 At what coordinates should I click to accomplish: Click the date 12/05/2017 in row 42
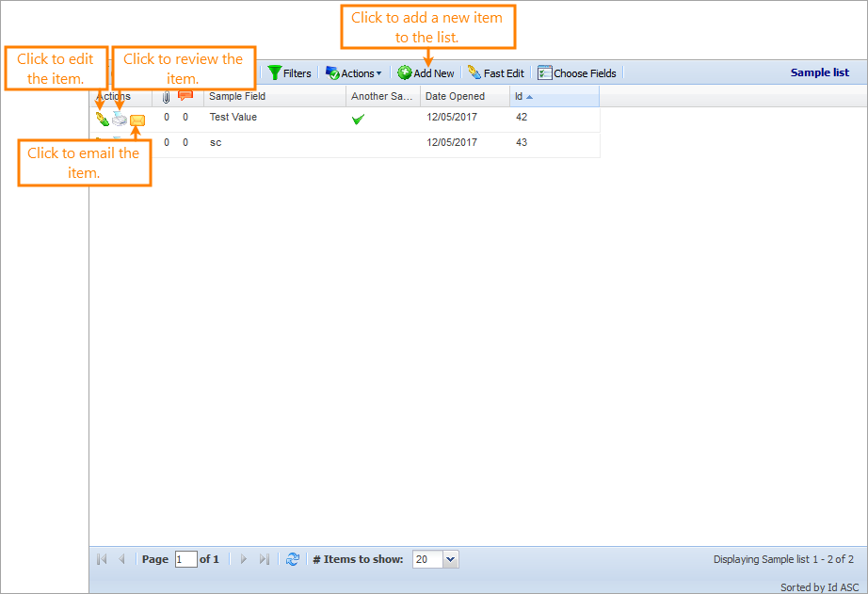click(x=452, y=117)
